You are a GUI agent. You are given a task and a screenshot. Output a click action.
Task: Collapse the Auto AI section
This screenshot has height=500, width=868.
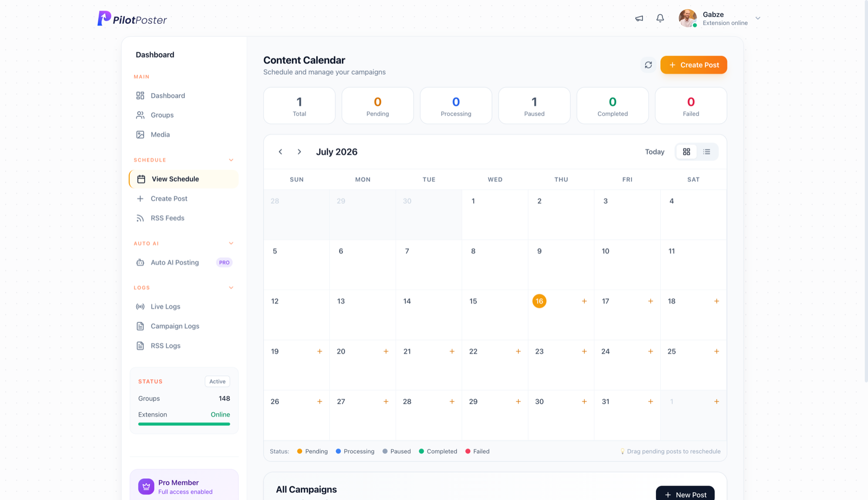231,243
